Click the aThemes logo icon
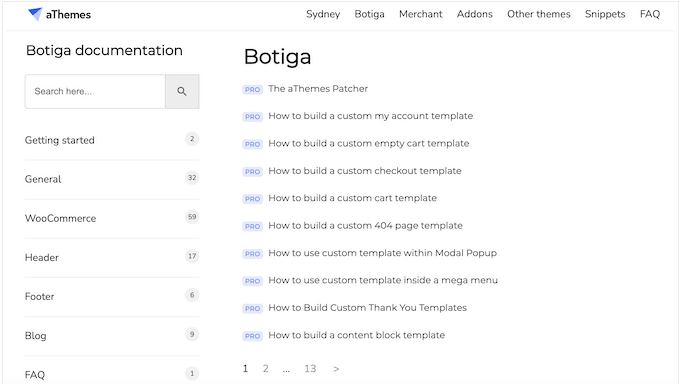 tap(35, 14)
